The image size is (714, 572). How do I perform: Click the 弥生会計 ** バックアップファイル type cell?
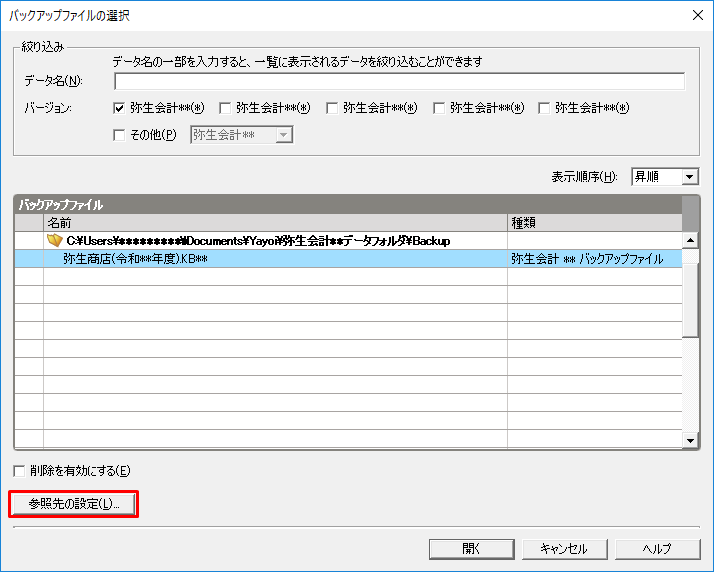pyautogui.click(x=594, y=259)
